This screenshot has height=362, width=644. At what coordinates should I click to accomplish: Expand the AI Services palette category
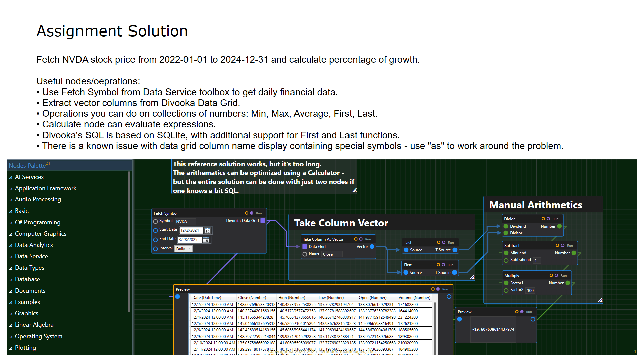tap(11, 177)
